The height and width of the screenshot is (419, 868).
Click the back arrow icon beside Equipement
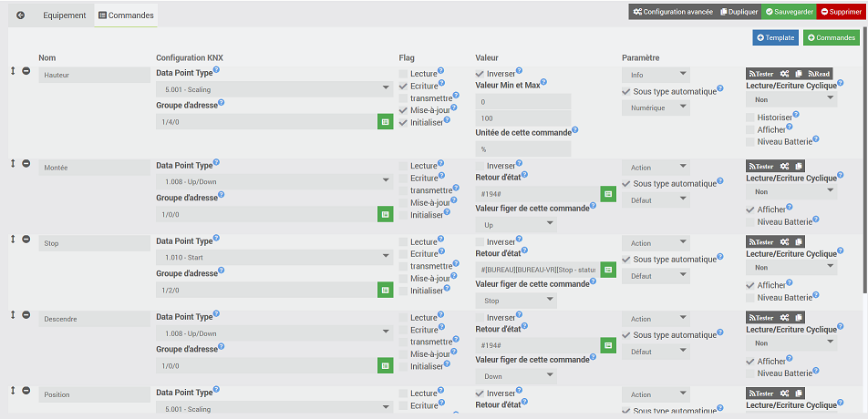(x=20, y=15)
